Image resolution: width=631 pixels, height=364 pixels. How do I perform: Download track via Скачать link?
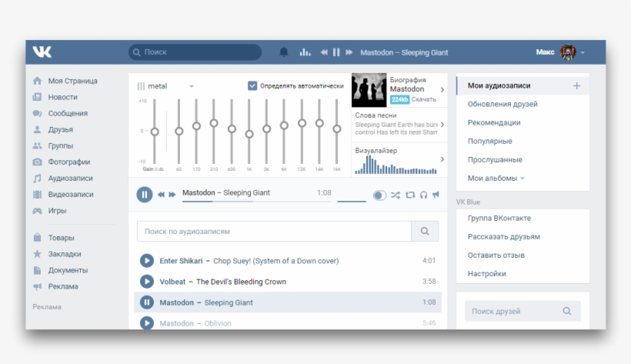423,99
